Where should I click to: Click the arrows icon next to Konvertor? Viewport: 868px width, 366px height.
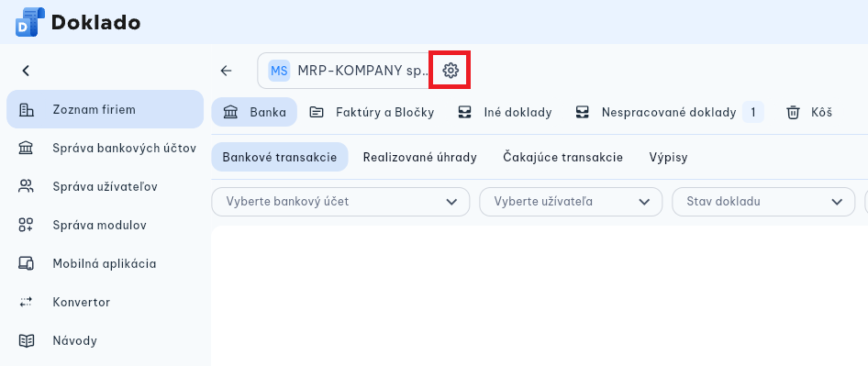pyautogui.click(x=26, y=303)
